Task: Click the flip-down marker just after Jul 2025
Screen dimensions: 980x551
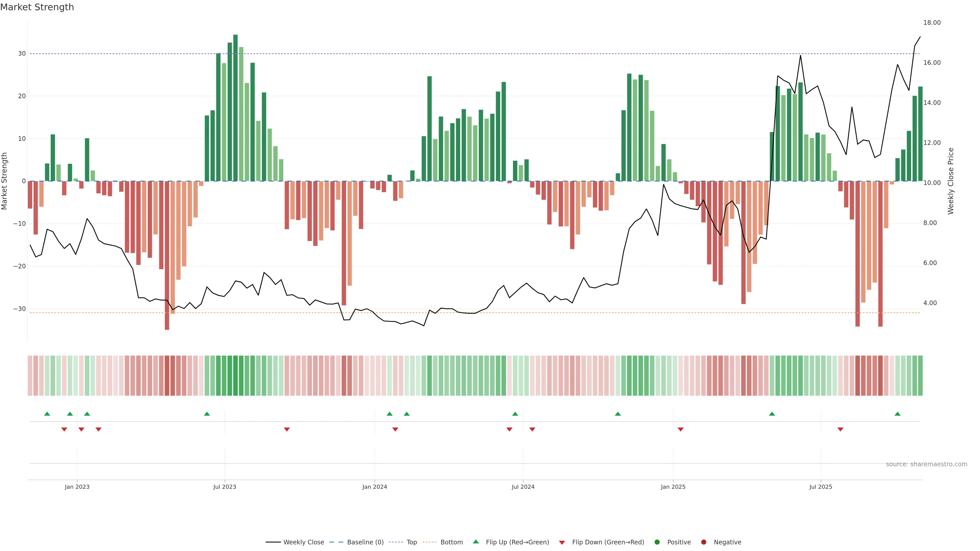Action: tap(840, 429)
